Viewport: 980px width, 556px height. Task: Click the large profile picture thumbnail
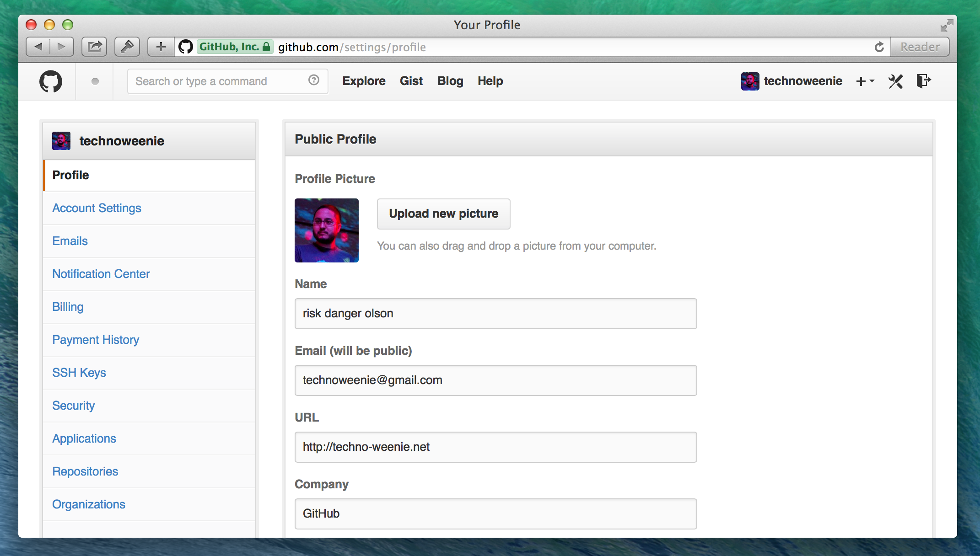(326, 230)
